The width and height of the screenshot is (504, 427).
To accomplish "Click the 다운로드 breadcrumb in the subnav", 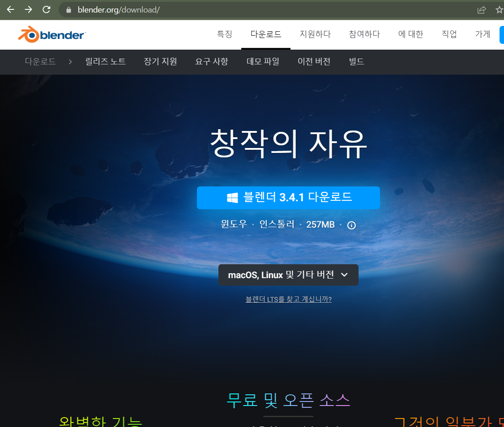I will click(x=40, y=61).
